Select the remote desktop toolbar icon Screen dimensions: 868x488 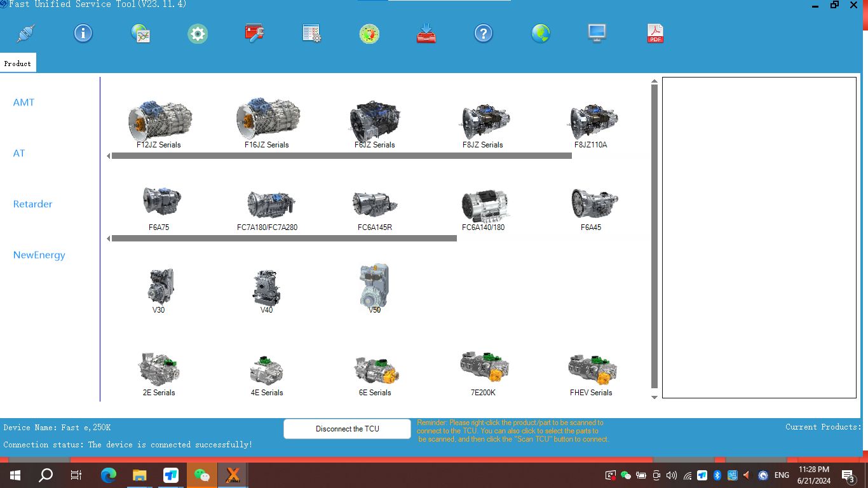[x=597, y=33]
